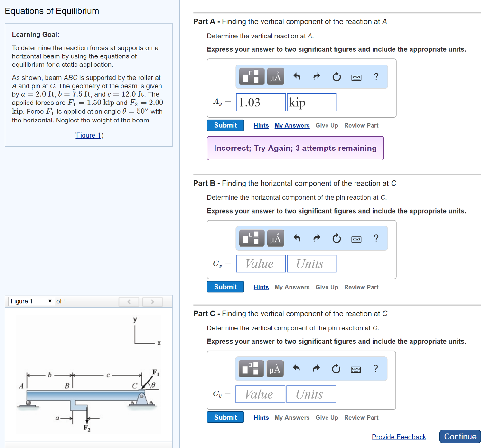This screenshot has height=448, width=486.
Task: Submit the answer for Part A
Action: (225, 125)
